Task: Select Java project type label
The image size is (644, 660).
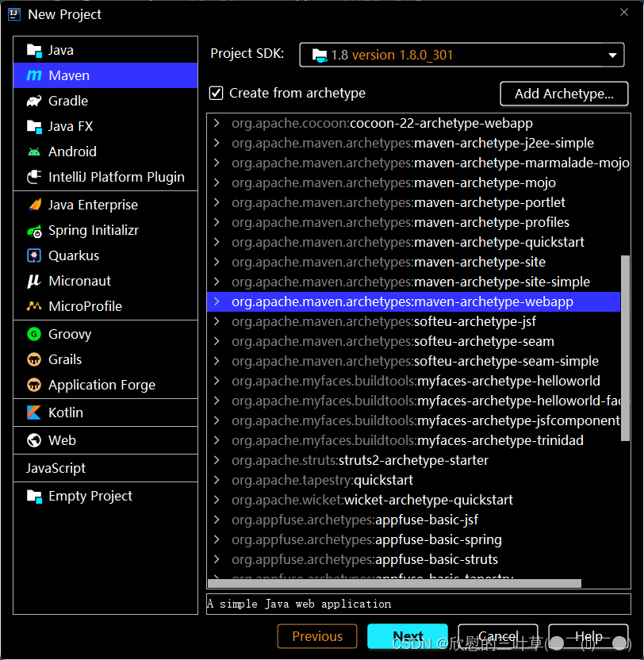Action: (61, 51)
